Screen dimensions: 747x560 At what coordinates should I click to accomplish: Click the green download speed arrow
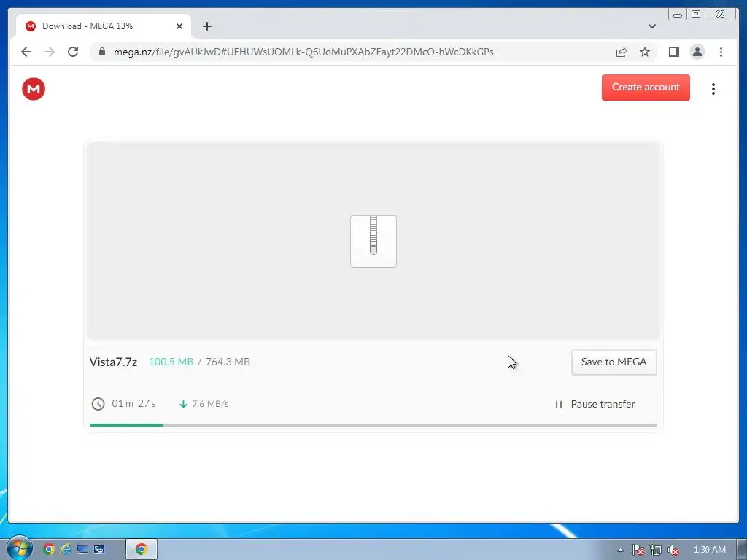(183, 404)
